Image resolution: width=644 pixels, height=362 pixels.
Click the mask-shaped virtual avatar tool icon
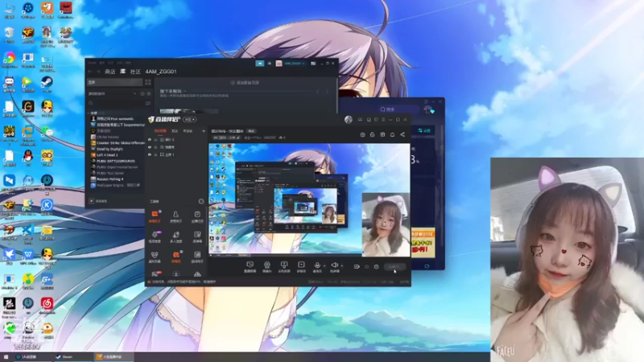[155, 255]
